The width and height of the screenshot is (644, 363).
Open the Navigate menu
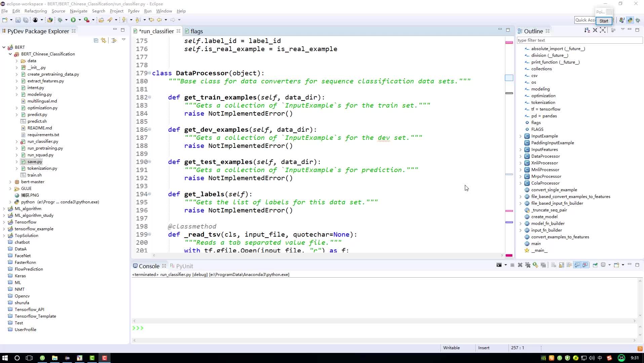pyautogui.click(x=78, y=11)
